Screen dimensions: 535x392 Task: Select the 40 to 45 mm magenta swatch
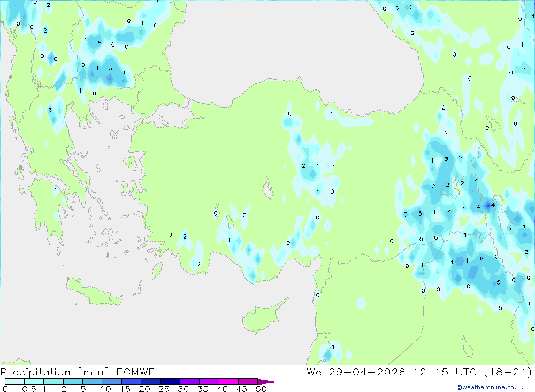(x=228, y=381)
